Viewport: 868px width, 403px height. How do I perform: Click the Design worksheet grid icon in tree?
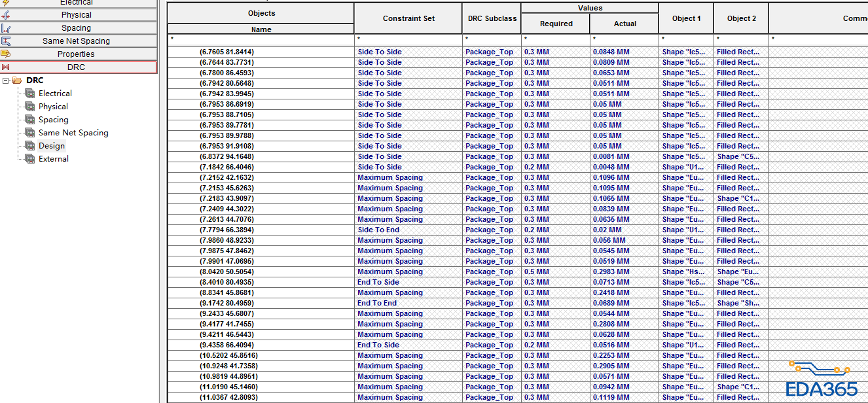click(x=29, y=146)
